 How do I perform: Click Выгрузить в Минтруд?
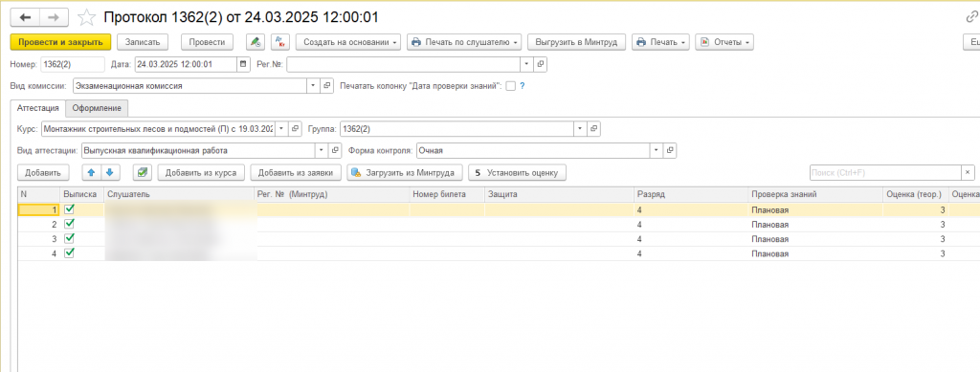(576, 42)
